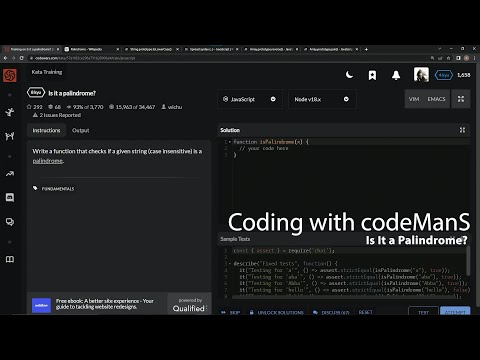Screen dimensions: 480x360
Task: Enable VIM key bindings
Action: [x=414, y=99]
